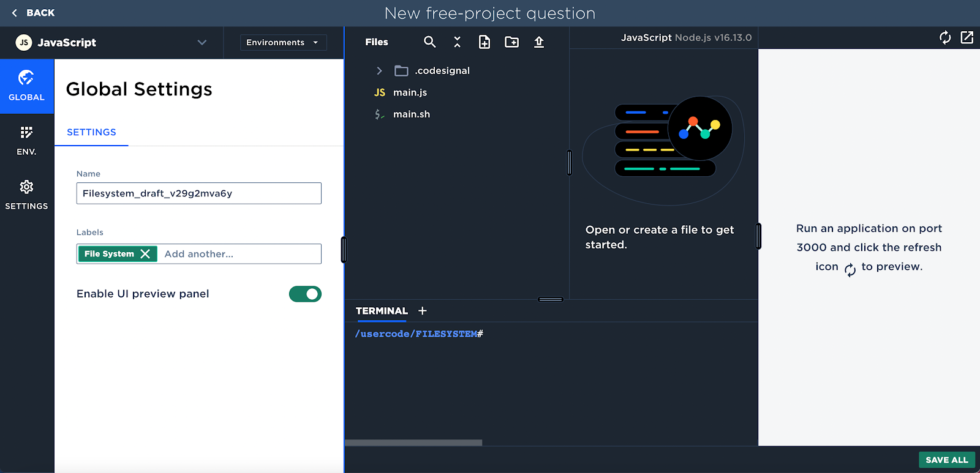The height and width of the screenshot is (473, 980).
Task: Toggle Enable UI preview panel switch
Action: 305,294
